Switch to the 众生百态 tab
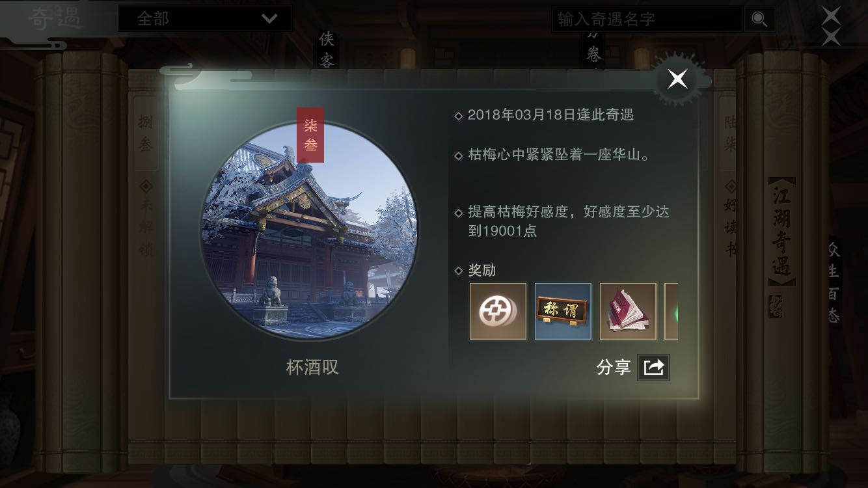 click(834, 284)
